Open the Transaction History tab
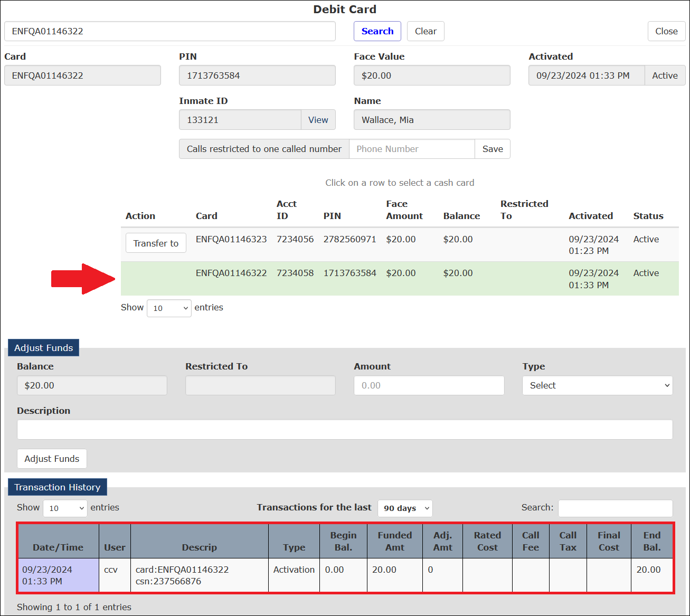 (x=58, y=487)
